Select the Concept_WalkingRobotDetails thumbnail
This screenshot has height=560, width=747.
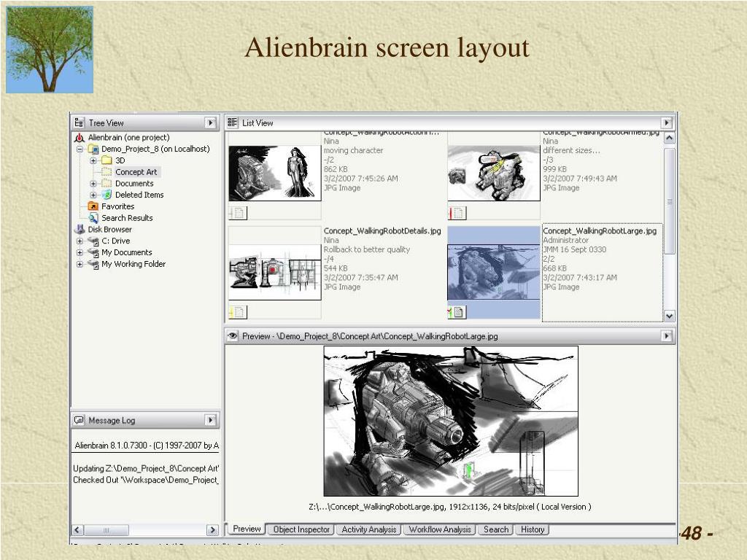pyautogui.click(x=275, y=273)
